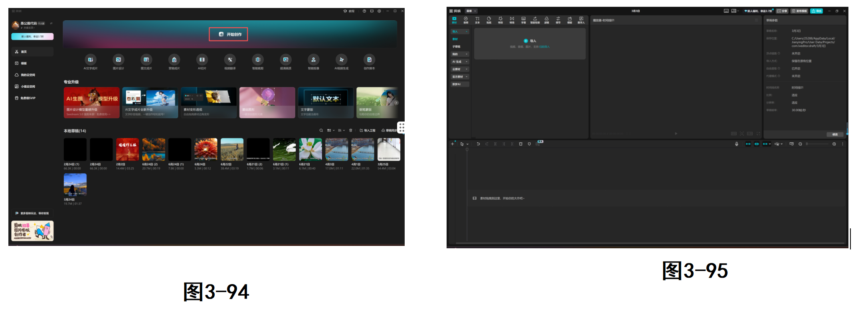Open the 智能抠像 tool icon

coord(314,60)
